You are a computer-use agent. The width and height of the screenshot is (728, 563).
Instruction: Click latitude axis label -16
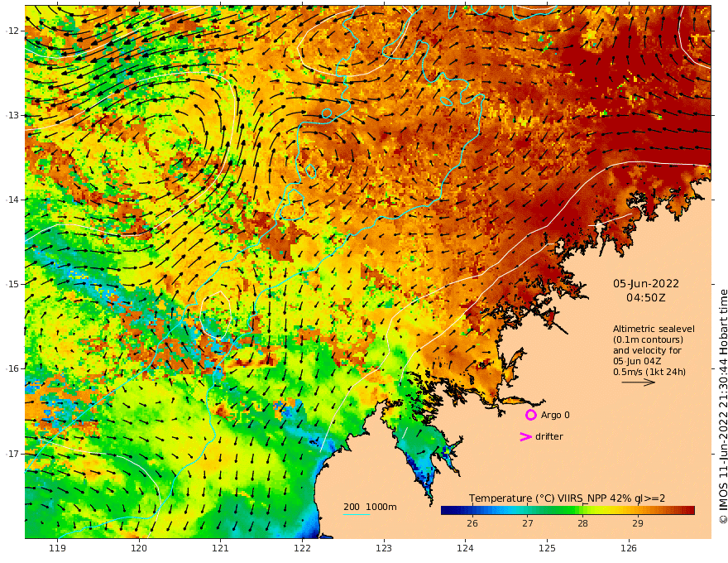[12, 368]
